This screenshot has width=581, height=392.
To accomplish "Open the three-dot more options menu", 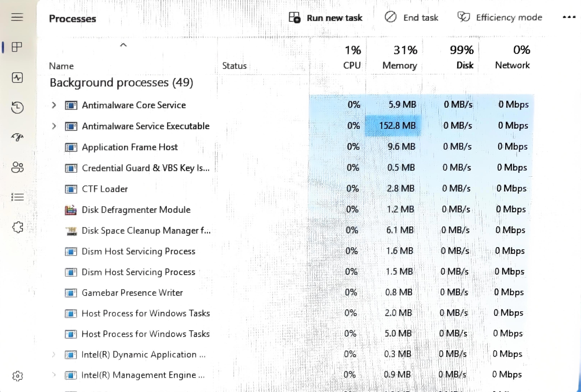I will coord(569,17).
